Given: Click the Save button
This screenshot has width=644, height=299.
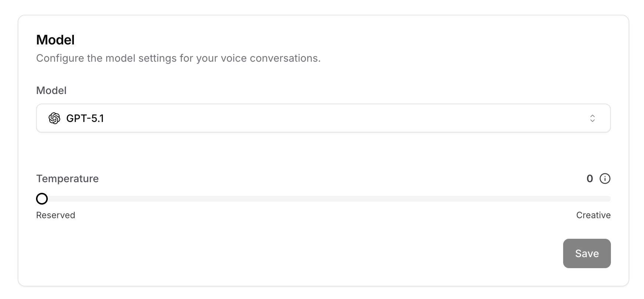Looking at the screenshot, I should 587,253.
